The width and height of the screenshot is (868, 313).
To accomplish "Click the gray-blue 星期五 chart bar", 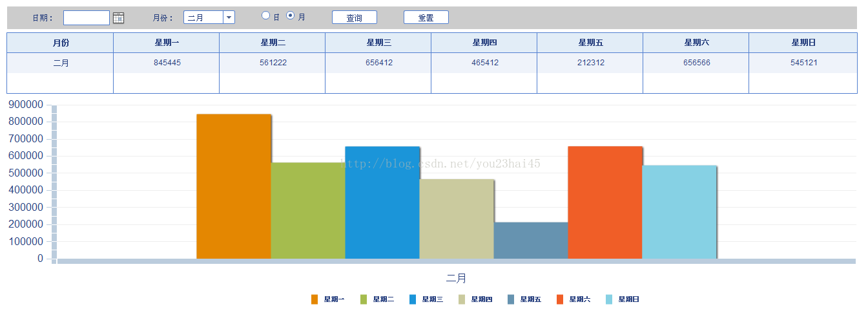I will (531, 241).
